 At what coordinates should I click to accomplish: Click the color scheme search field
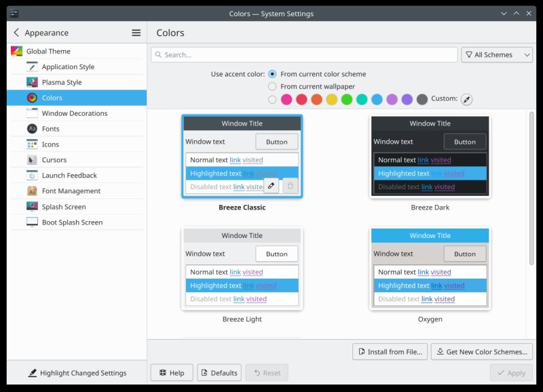tap(304, 55)
